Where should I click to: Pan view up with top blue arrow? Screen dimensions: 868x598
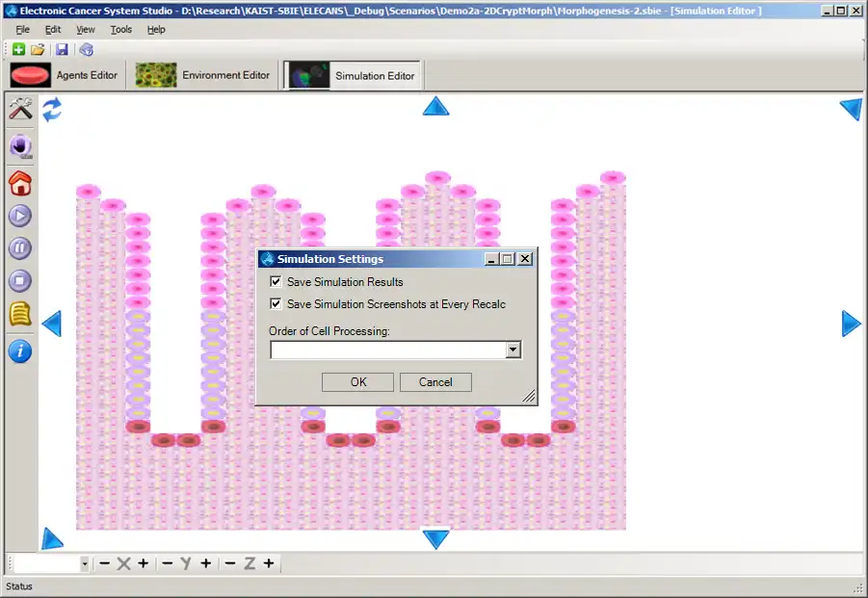[x=435, y=106]
